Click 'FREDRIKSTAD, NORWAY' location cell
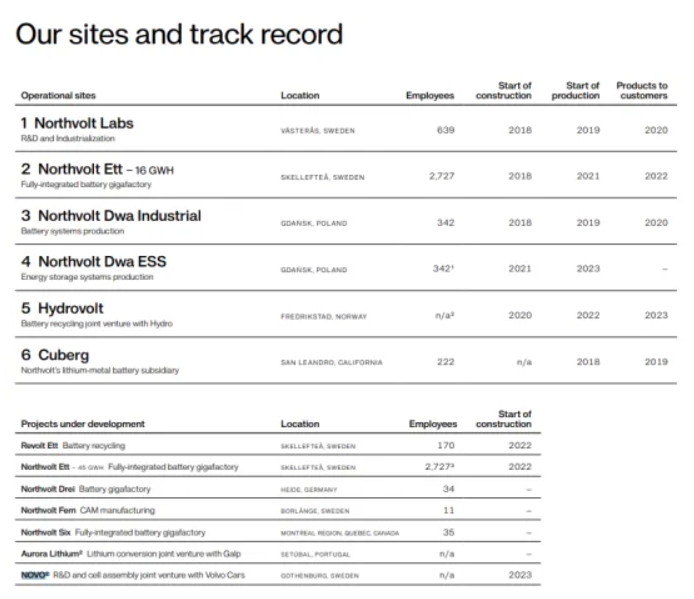 pyautogui.click(x=324, y=317)
